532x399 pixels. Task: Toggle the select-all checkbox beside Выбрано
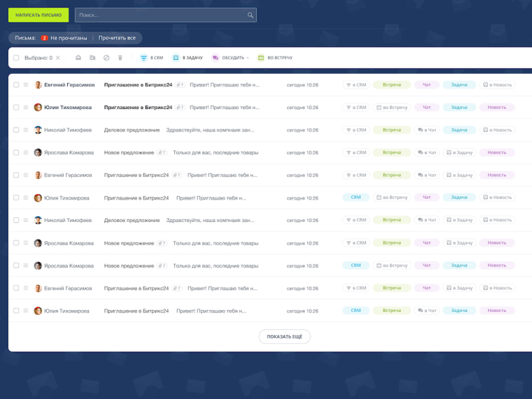[16, 58]
